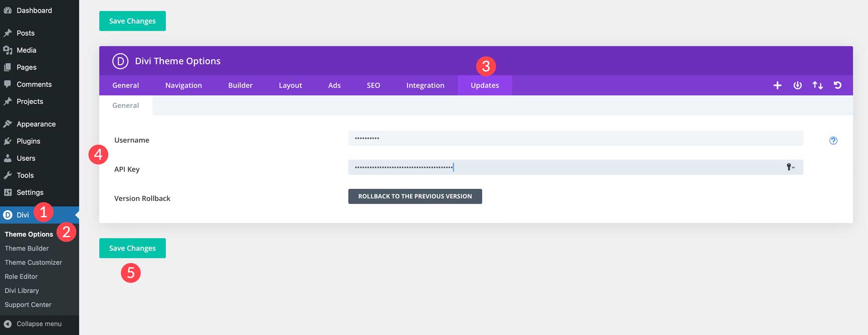This screenshot has height=335, width=868.
Task: Click the key icon inside the API Key field
Action: pyautogui.click(x=790, y=167)
